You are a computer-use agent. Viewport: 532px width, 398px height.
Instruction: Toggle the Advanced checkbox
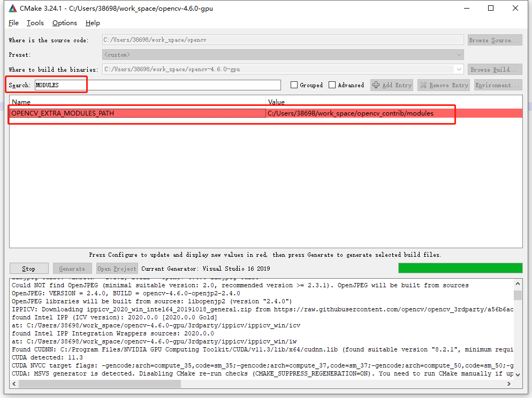[332, 85]
